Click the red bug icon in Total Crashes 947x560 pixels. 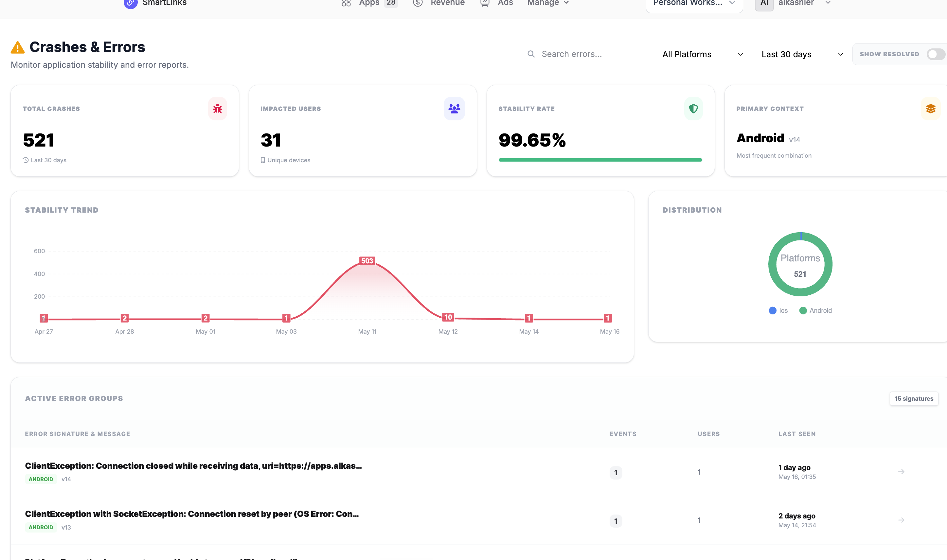tap(217, 109)
